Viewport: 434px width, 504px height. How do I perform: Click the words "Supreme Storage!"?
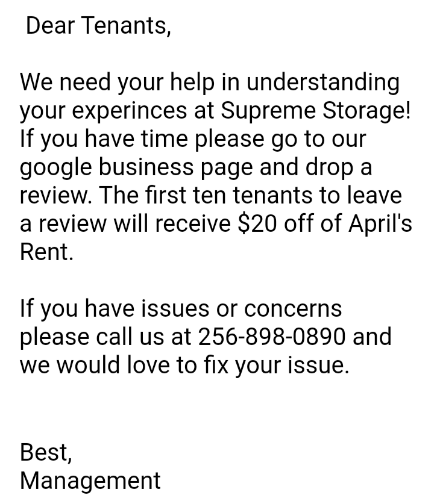tap(315, 111)
